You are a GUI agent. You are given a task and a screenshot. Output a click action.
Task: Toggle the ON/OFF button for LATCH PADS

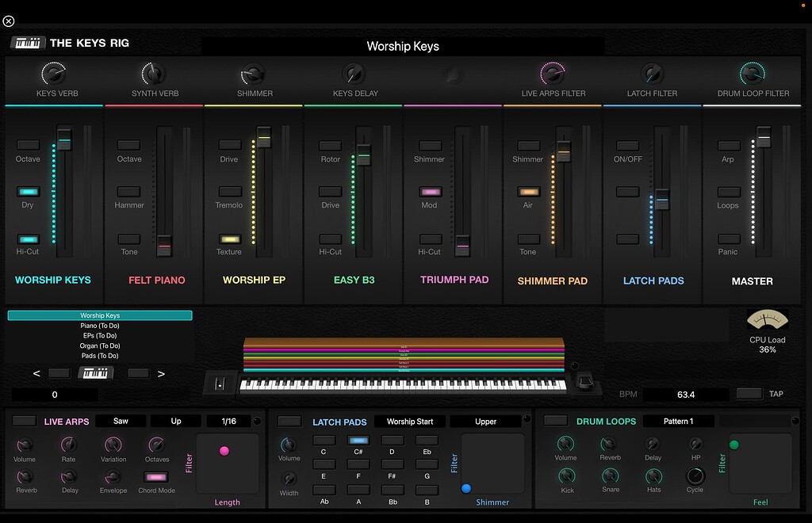[x=626, y=147]
